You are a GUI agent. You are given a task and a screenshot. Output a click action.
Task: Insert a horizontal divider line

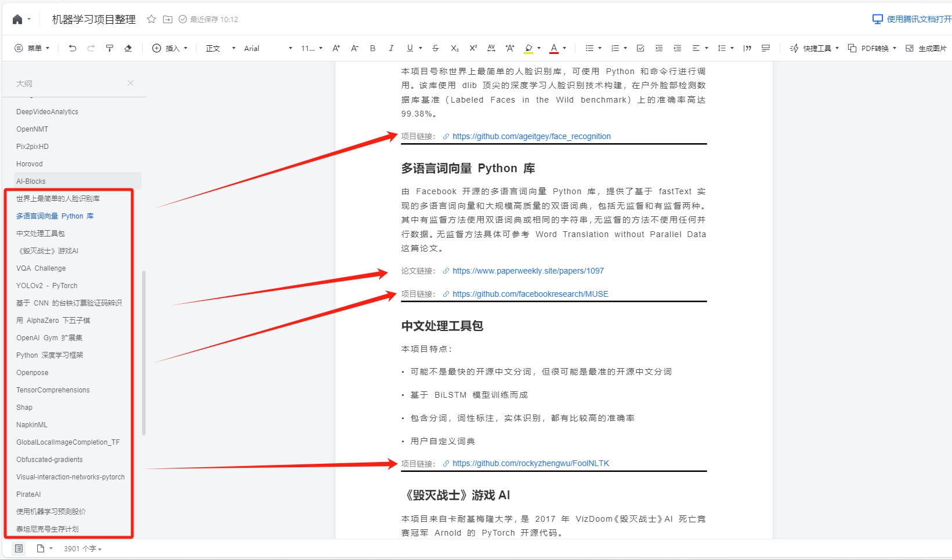(x=766, y=48)
